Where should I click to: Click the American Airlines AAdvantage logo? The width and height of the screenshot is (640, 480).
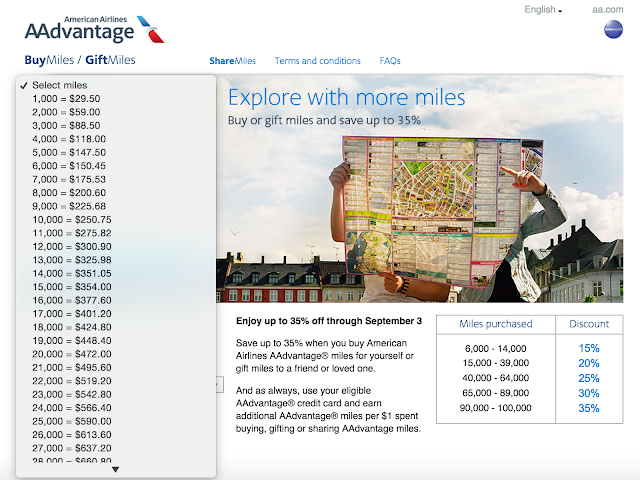94,29
